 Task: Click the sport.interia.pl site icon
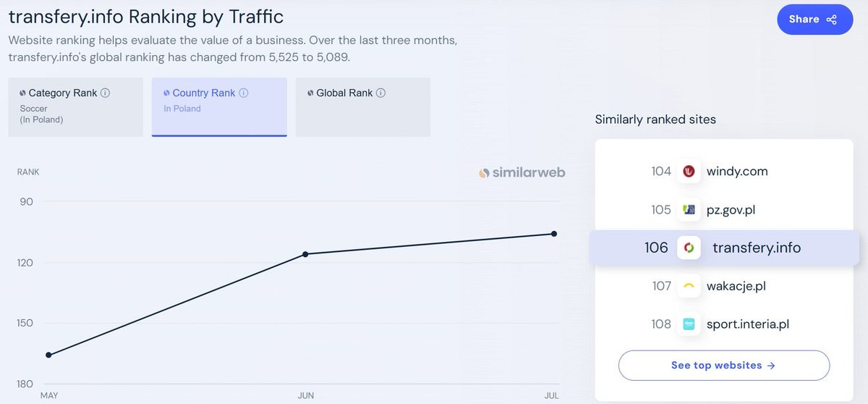coord(689,324)
